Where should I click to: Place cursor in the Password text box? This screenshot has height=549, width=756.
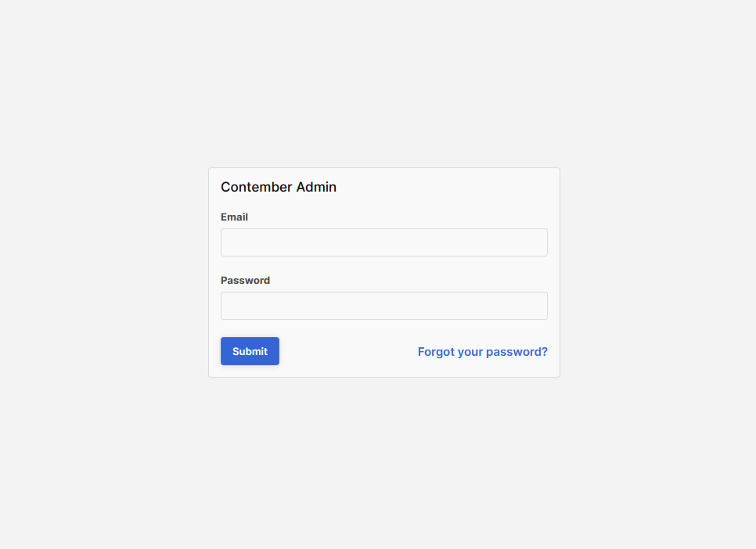tap(383, 306)
